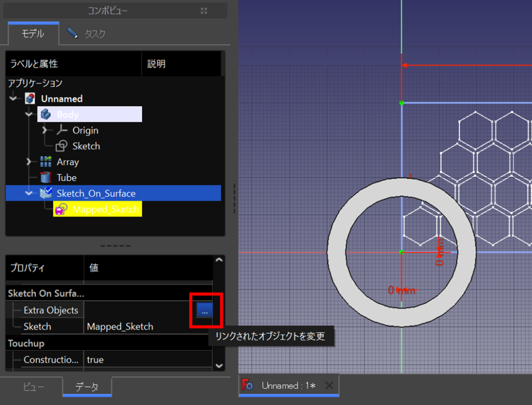Click the Body icon in model tree

click(46, 114)
